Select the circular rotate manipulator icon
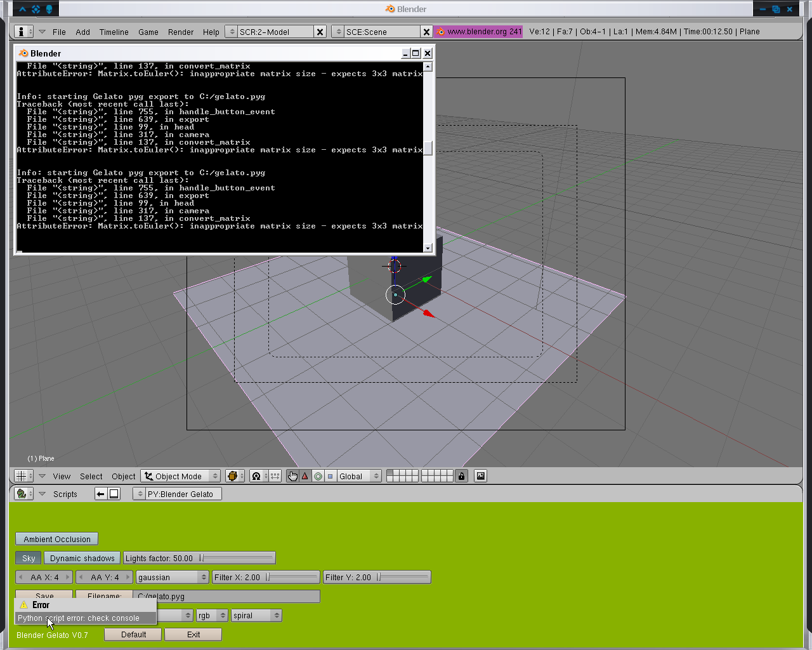The width and height of the screenshot is (812, 650). pyautogui.click(x=318, y=476)
